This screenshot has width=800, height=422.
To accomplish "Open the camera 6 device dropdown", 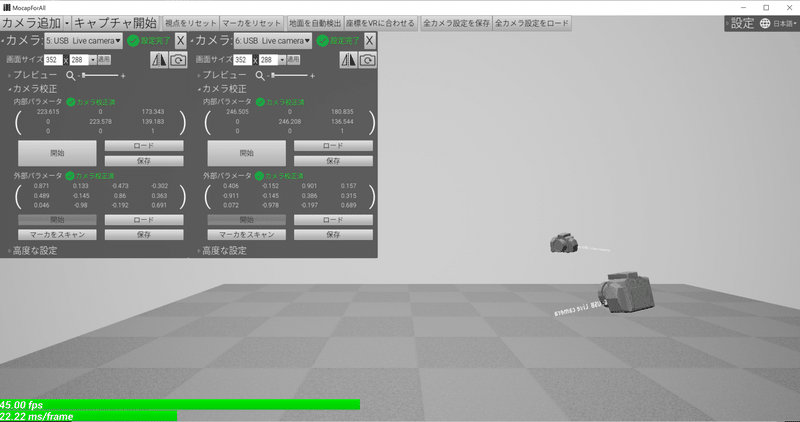I will (273, 41).
